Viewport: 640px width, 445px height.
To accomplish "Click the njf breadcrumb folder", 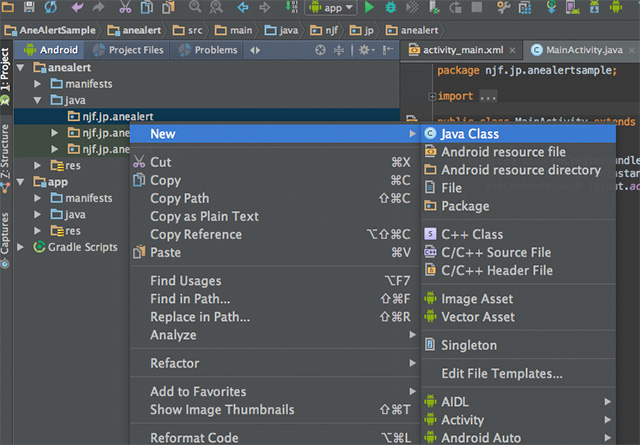I will tap(324, 30).
